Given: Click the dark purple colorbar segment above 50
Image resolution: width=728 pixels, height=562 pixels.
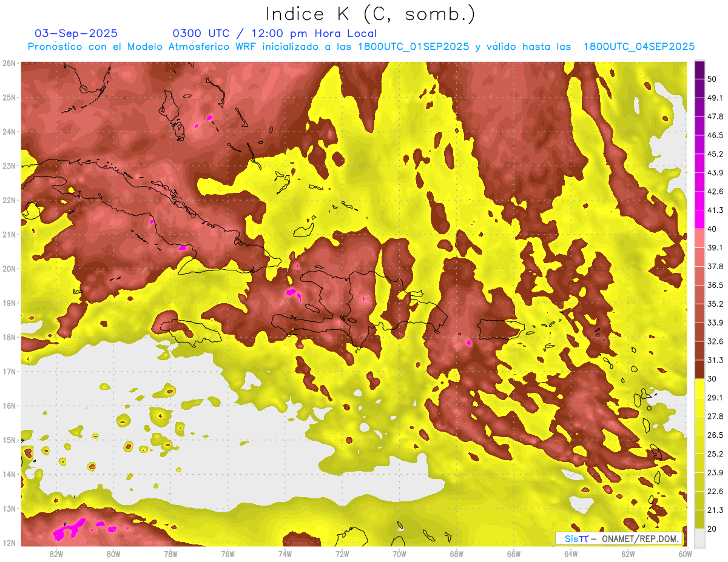Looking at the screenshot, I should coord(699,70).
